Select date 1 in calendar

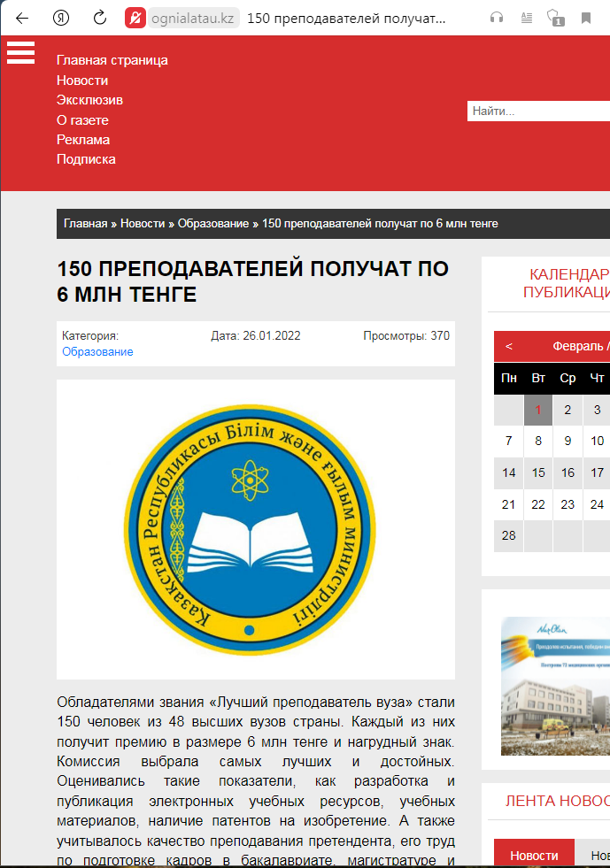pos(538,410)
